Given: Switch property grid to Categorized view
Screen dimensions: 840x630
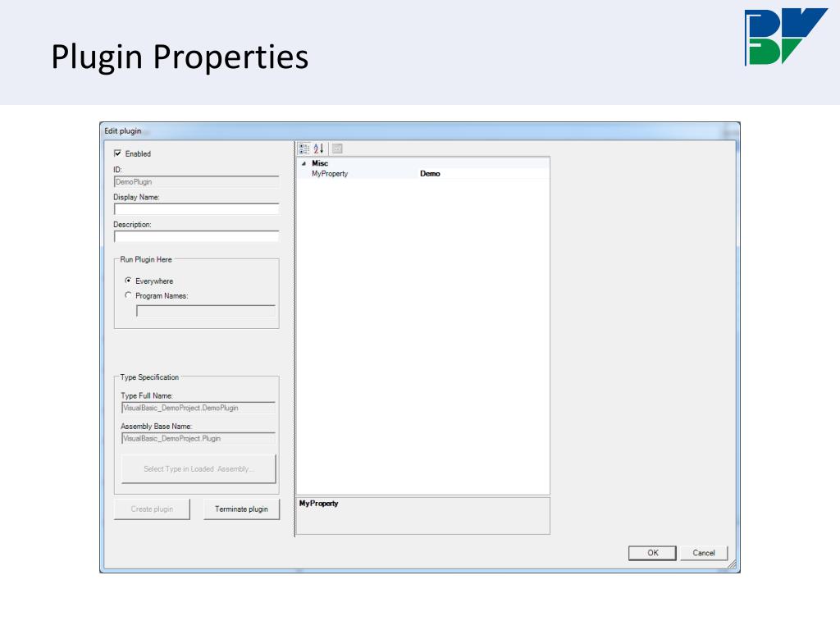Looking at the screenshot, I should coord(304,148).
